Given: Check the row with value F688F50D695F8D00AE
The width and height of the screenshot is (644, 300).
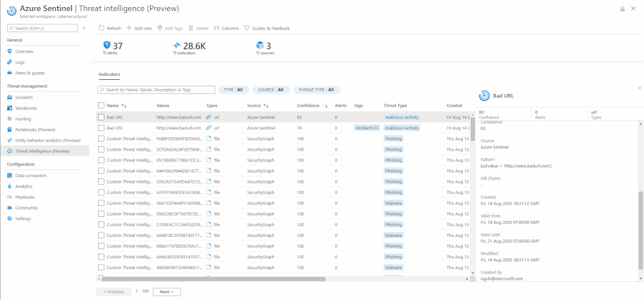Looking at the screenshot, I should [x=101, y=138].
